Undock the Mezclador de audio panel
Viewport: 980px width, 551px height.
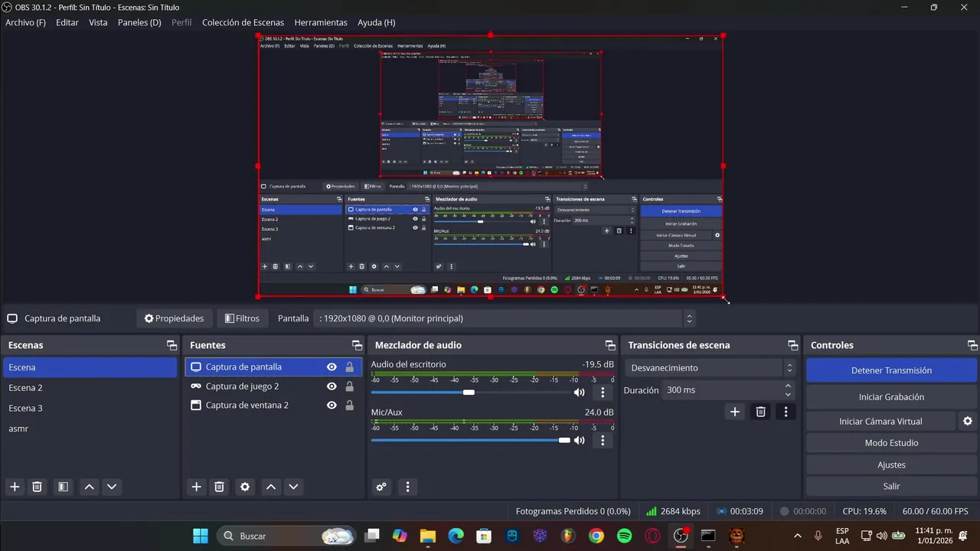(610, 345)
